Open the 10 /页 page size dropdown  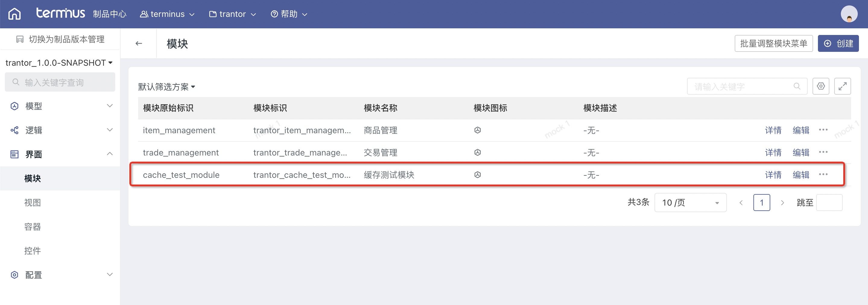coord(690,203)
